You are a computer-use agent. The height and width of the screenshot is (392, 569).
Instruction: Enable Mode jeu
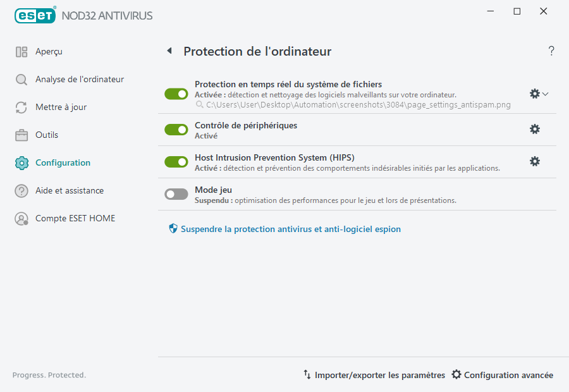coord(176,194)
